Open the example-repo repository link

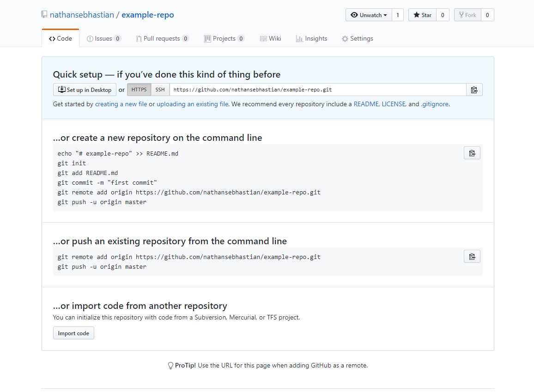point(148,15)
